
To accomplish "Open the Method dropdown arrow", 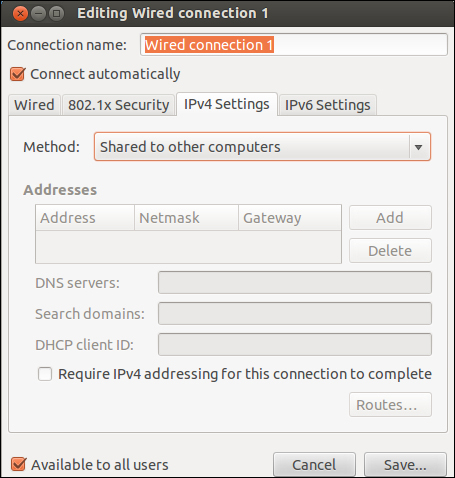I will (x=419, y=147).
